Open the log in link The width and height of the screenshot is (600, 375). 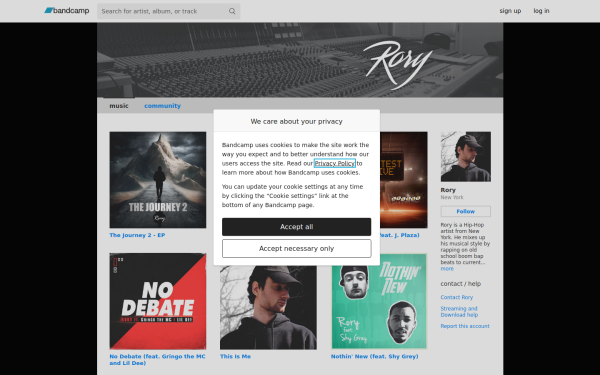click(x=541, y=11)
